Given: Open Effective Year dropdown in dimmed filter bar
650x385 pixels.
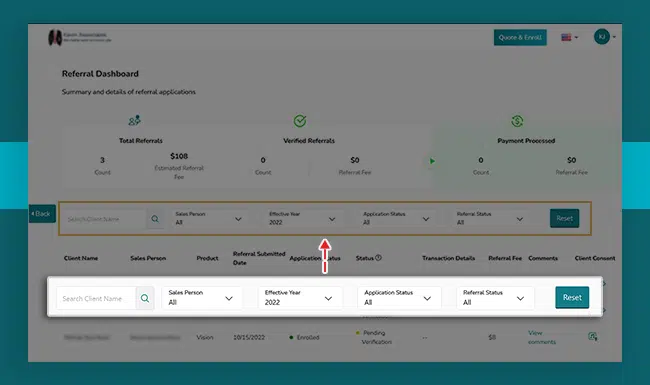Looking at the screenshot, I should [303, 218].
